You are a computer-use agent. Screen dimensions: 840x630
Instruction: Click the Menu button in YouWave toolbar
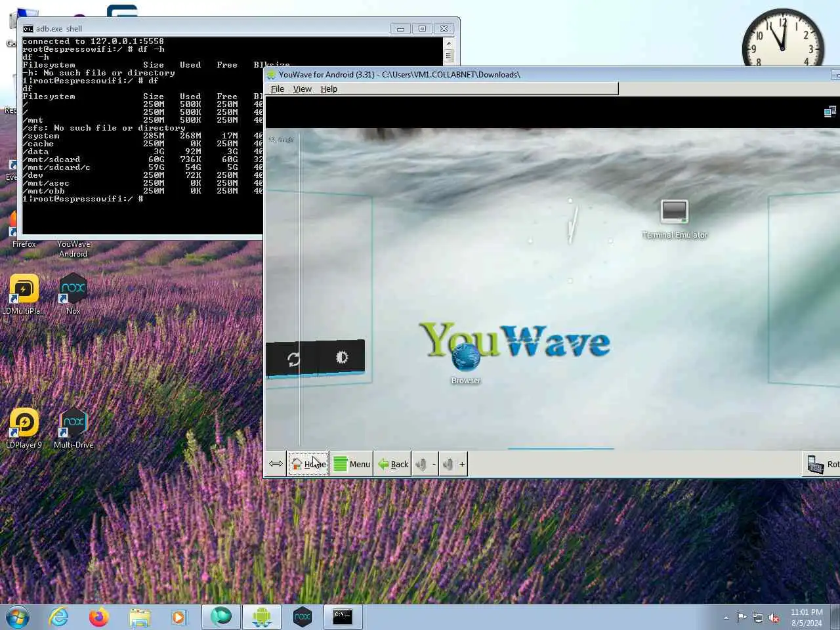coord(352,464)
